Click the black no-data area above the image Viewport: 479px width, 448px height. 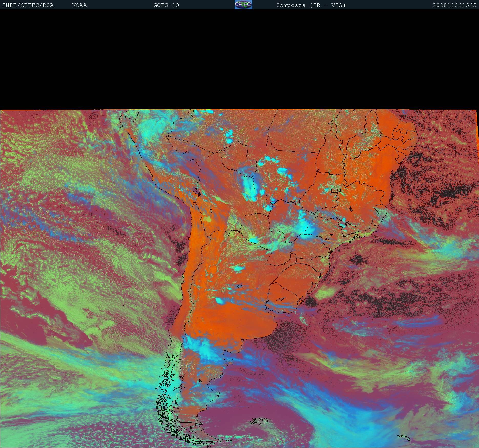(x=239, y=59)
